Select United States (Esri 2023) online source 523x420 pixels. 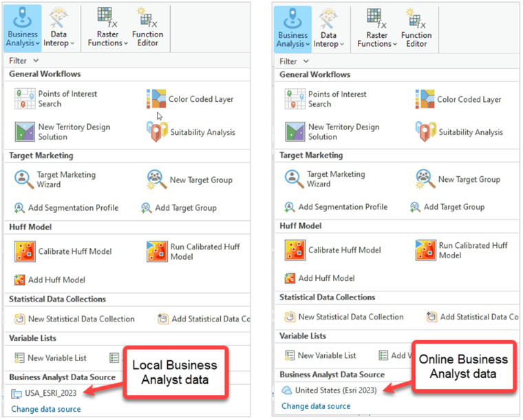[329, 390]
